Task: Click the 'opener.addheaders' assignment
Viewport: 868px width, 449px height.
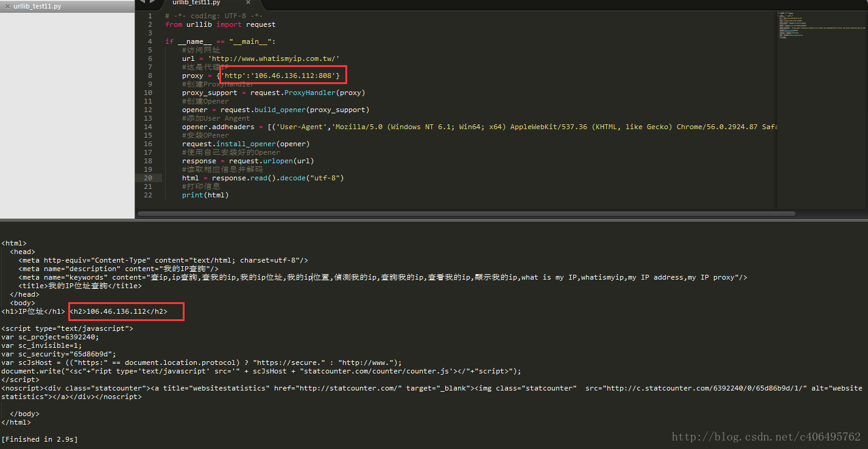Action: tap(221, 127)
